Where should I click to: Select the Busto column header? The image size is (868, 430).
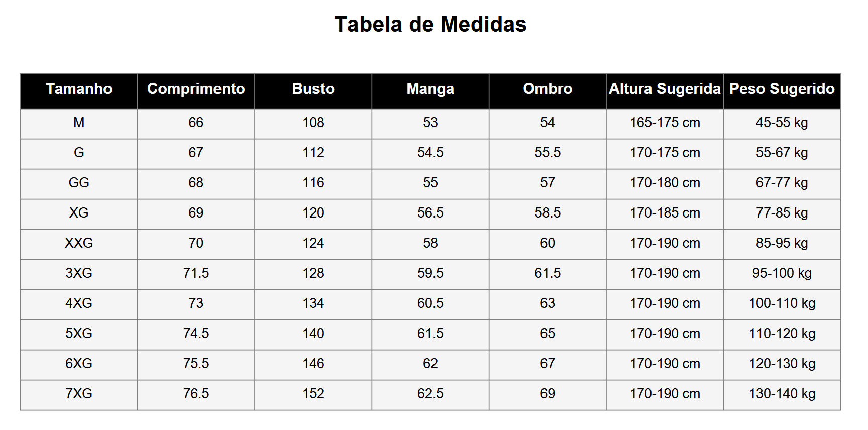pos(313,89)
